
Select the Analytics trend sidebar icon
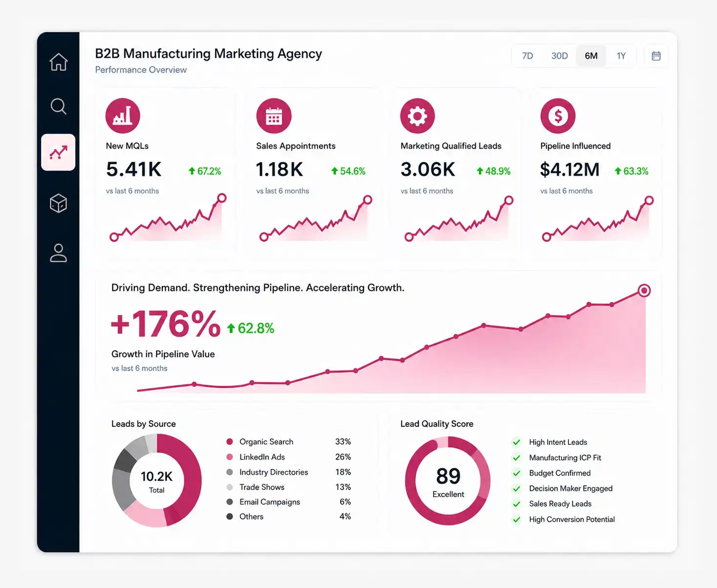[58, 152]
